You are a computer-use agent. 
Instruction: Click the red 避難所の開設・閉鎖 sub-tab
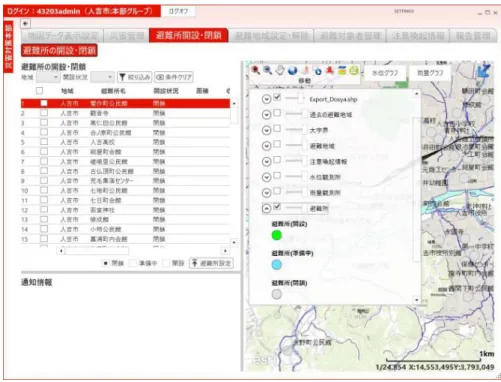coord(59,50)
